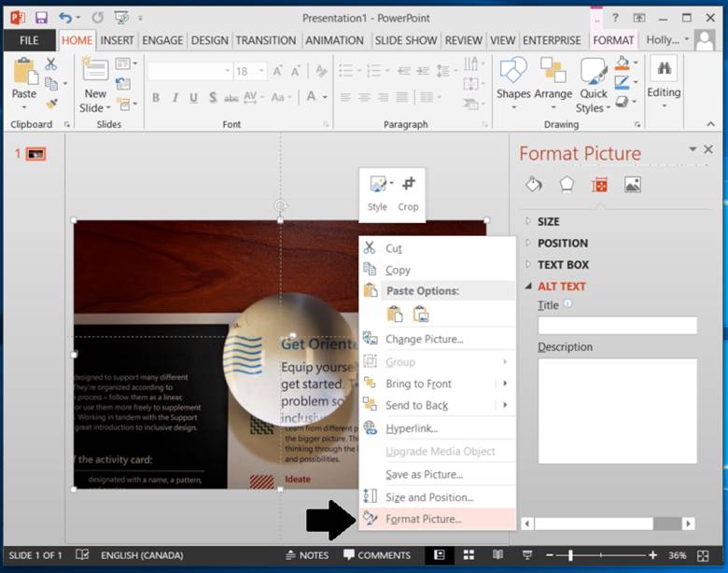Viewport: 728px width, 573px height.
Task: Switch to the DESIGN ribbon tab
Action: pyautogui.click(x=210, y=40)
